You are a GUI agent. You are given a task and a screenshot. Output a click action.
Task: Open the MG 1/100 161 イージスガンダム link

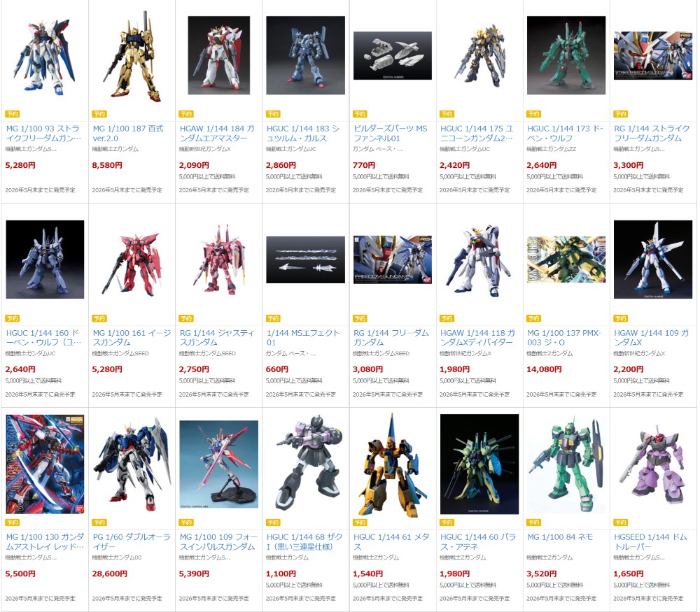pyautogui.click(x=132, y=338)
